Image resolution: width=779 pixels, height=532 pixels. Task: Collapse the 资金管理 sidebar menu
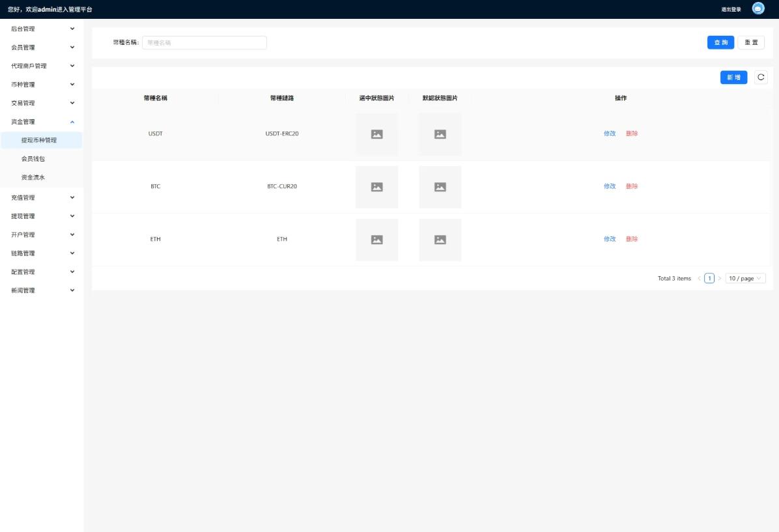(42, 122)
